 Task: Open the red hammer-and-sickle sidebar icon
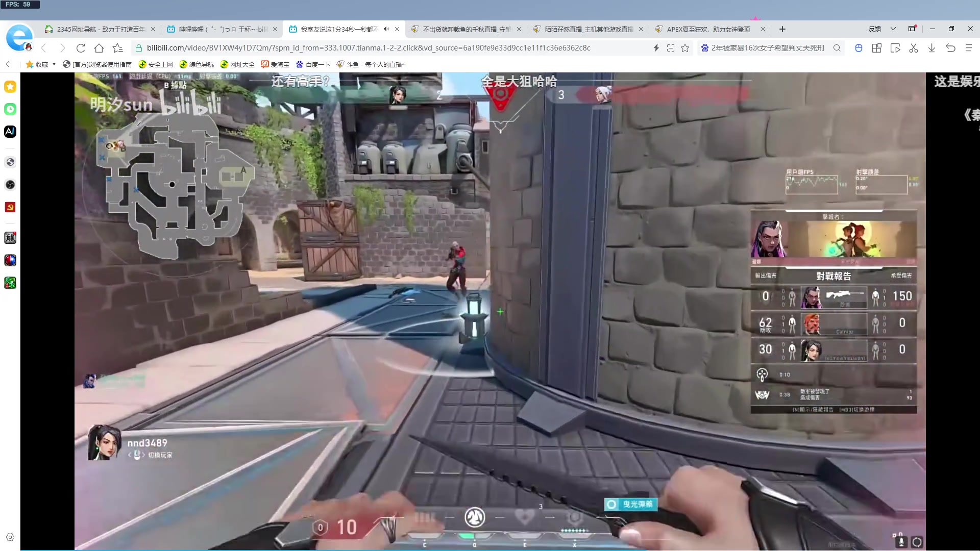pyautogui.click(x=10, y=207)
